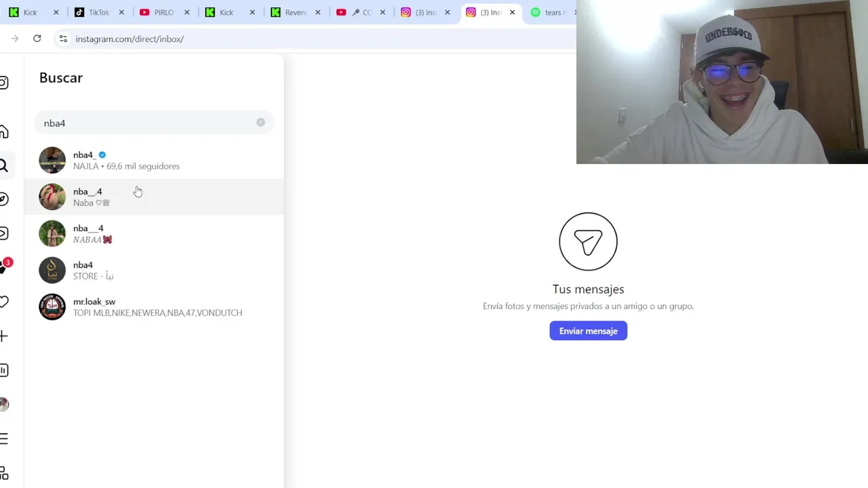Click the Enviar mensaje button
Viewport: 868px width, 488px height.
[588, 331]
